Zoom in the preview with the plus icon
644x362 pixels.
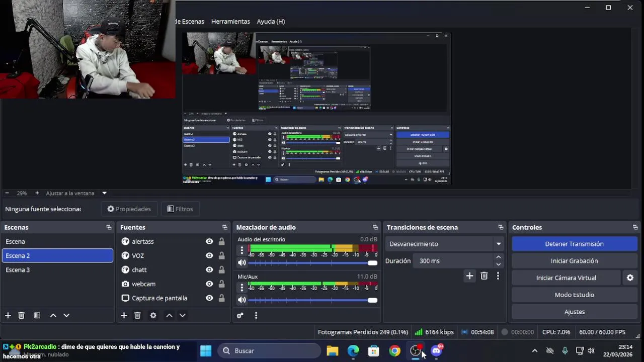tap(37, 193)
